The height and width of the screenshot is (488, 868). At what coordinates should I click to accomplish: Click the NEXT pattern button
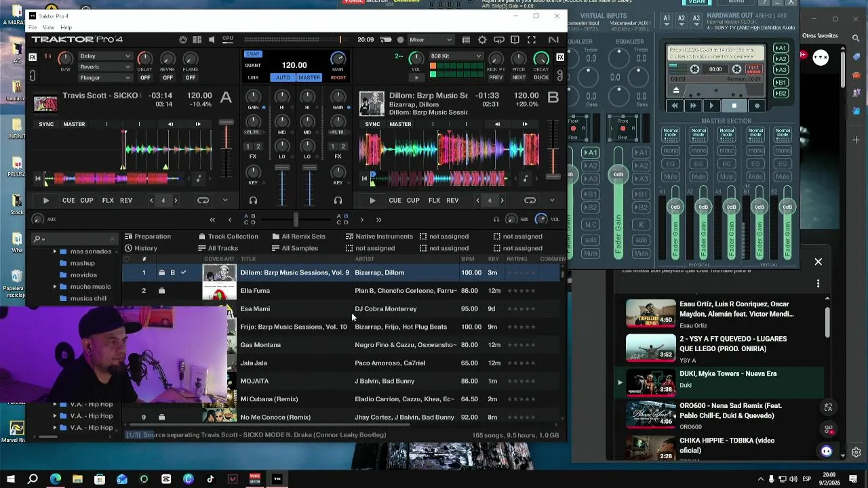tap(519, 77)
